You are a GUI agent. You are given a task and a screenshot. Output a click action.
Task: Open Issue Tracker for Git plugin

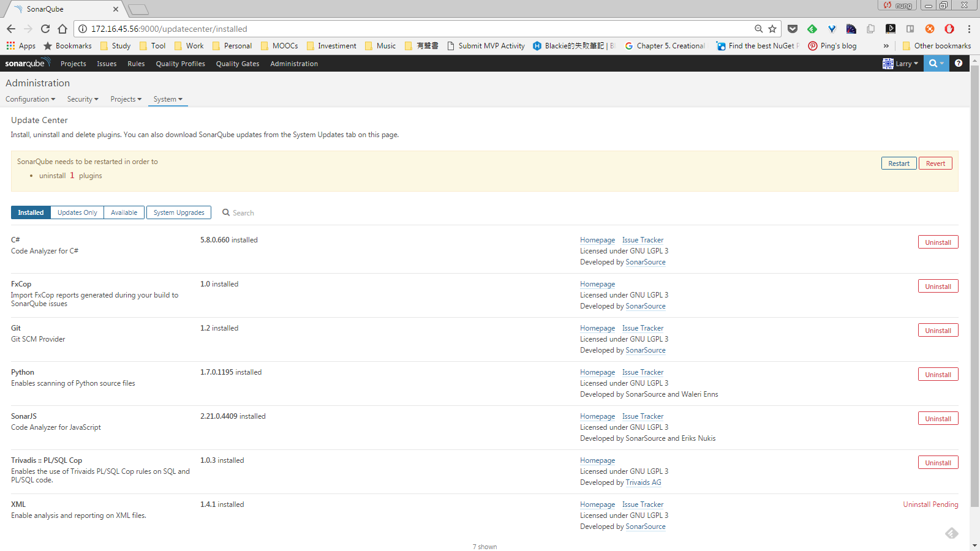coord(643,328)
